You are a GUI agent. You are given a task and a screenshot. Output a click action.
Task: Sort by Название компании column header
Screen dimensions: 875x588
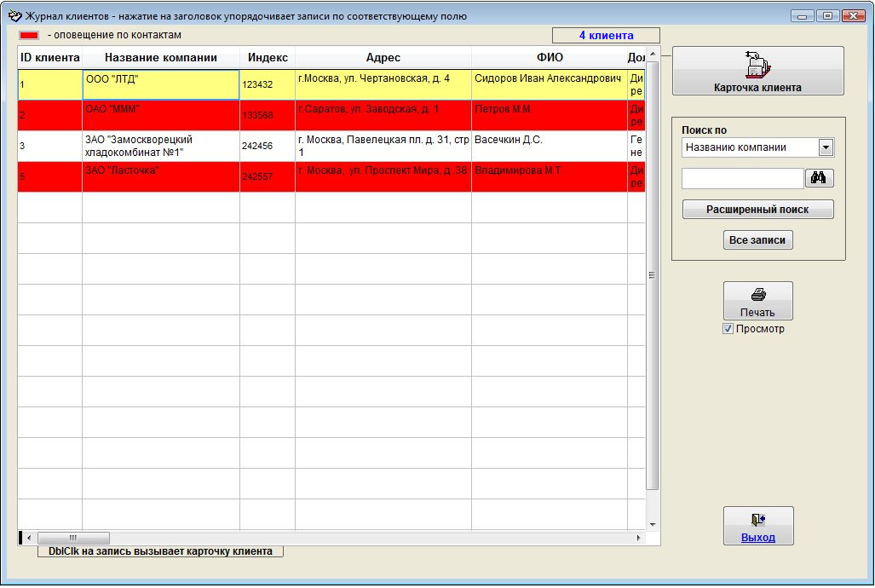pyautogui.click(x=160, y=58)
